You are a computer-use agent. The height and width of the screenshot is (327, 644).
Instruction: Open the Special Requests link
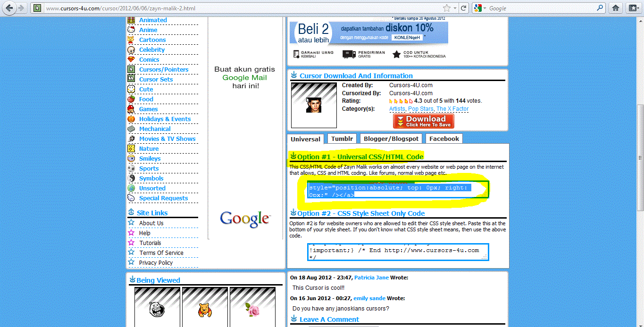click(163, 198)
